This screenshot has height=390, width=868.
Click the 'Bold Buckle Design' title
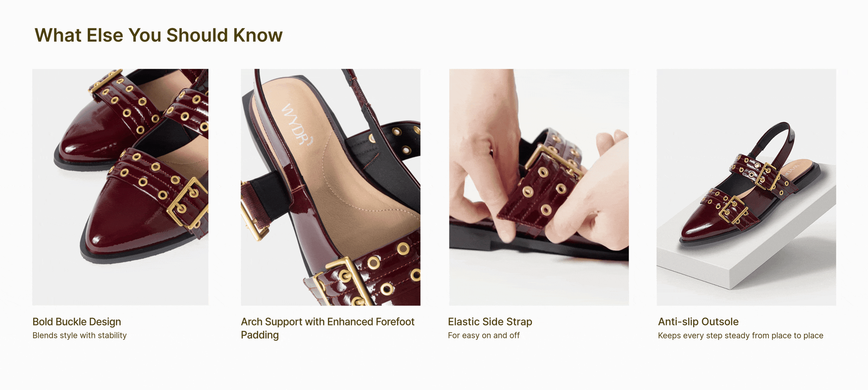77,322
